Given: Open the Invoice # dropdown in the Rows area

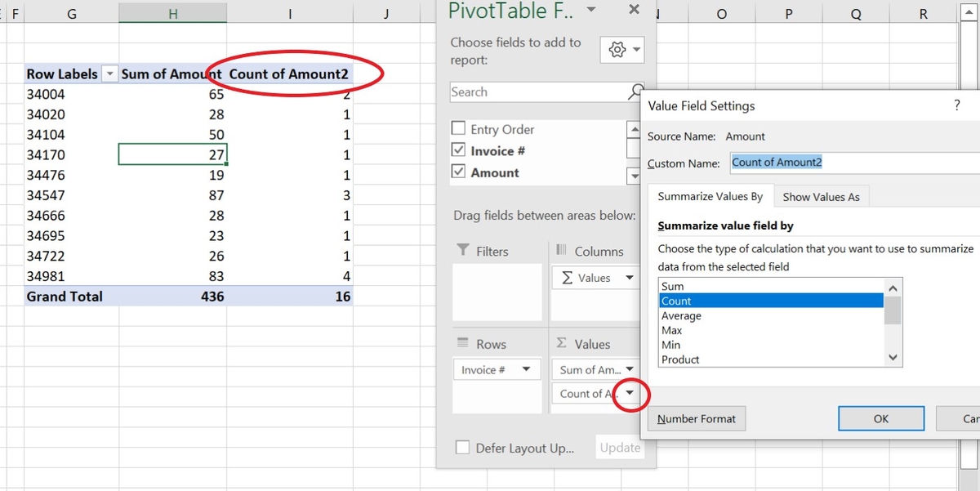Looking at the screenshot, I should 528,369.
